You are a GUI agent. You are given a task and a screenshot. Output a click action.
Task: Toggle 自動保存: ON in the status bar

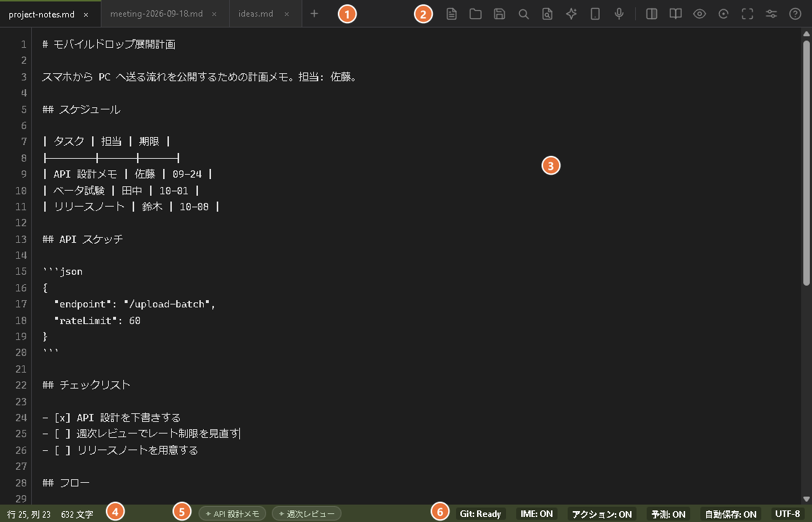pyautogui.click(x=731, y=514)
